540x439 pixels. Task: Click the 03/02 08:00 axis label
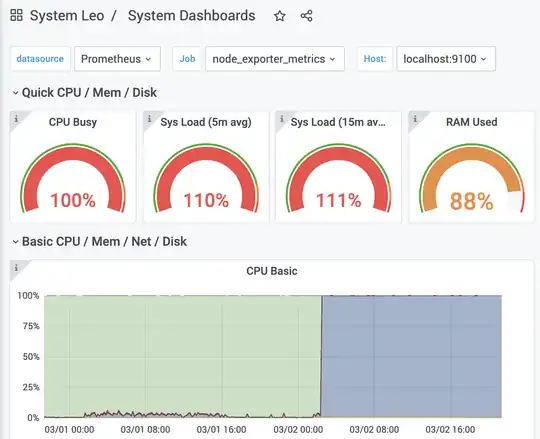(374, 430)
